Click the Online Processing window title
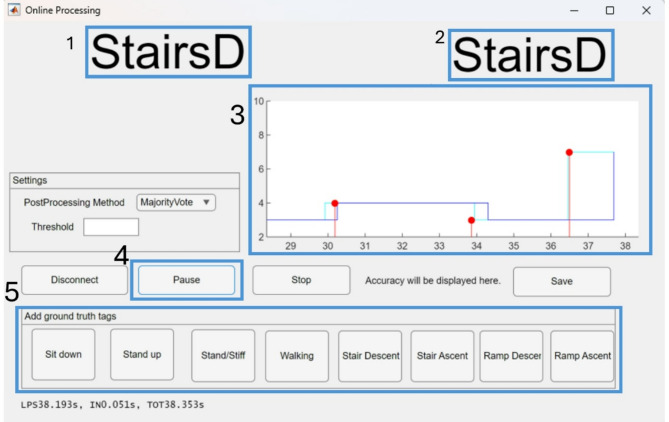The height and width of the screenshot is (422, 669). click(x=63, y=10)
